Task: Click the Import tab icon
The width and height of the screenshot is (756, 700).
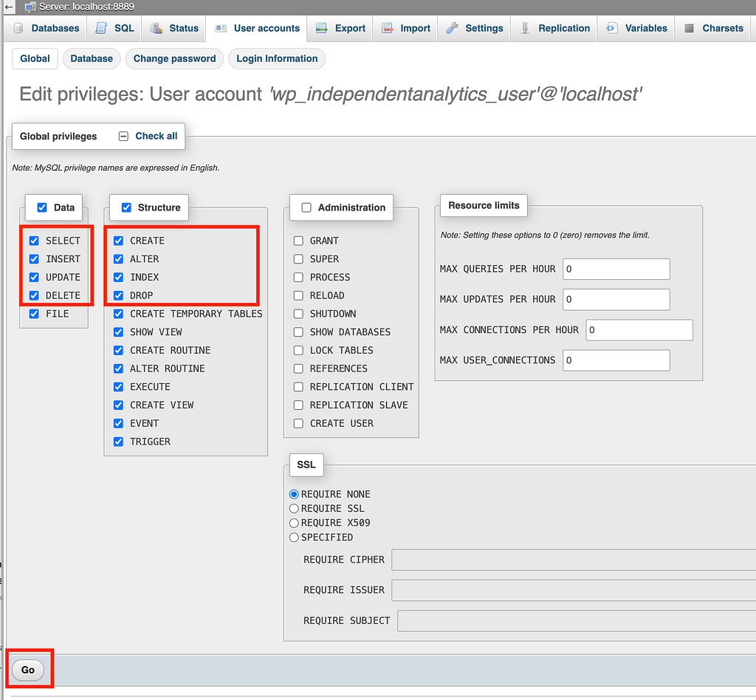Action: point(388,28)
